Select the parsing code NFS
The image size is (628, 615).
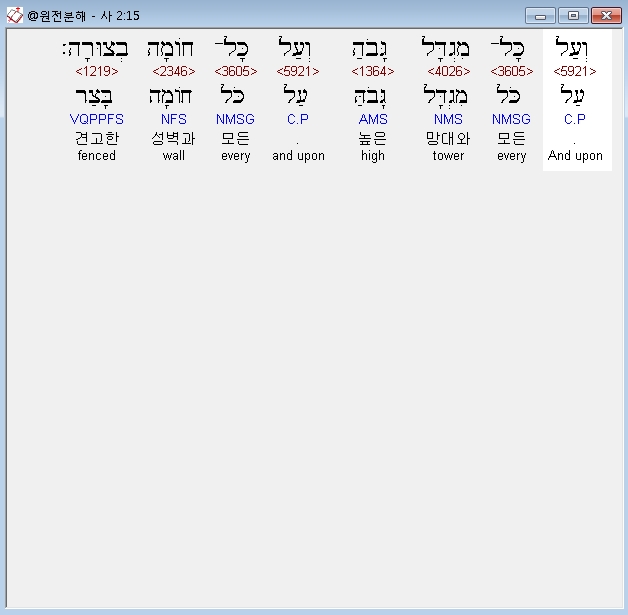click(174, 119)
